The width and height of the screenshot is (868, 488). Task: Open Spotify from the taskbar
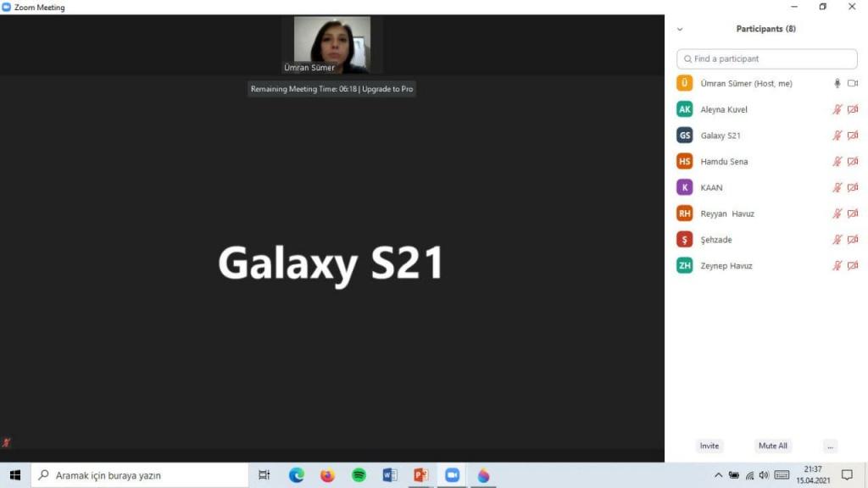[x=359, y=475]
